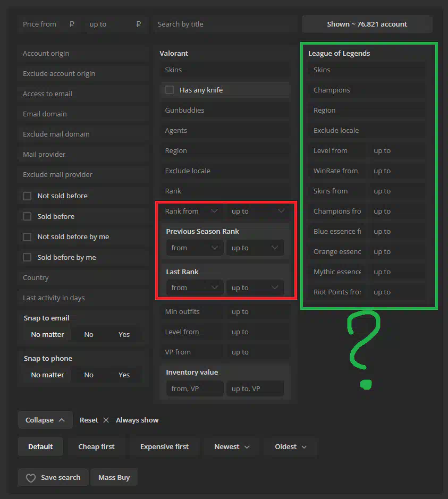Open Last Rank up to dropdown

point(255,287)
